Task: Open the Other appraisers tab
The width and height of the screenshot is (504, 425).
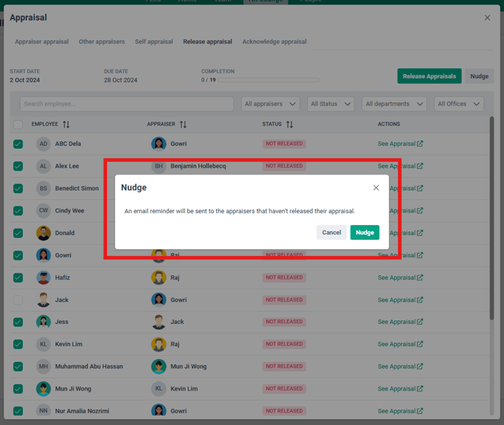Action: point(102,42)
